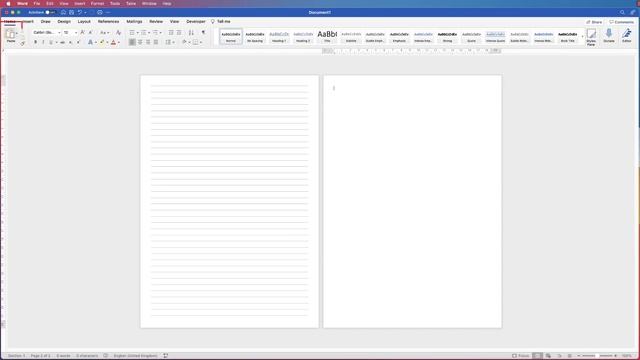
Task: Switch to Print Layout view
Action: 538,356
